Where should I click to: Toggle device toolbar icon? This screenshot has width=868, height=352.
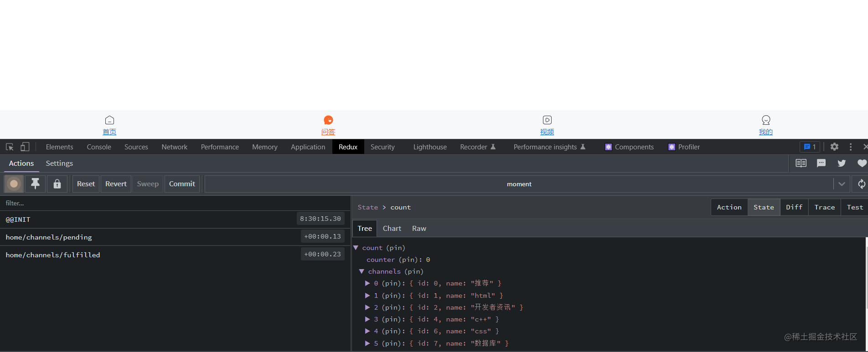(x=25, y=147)
